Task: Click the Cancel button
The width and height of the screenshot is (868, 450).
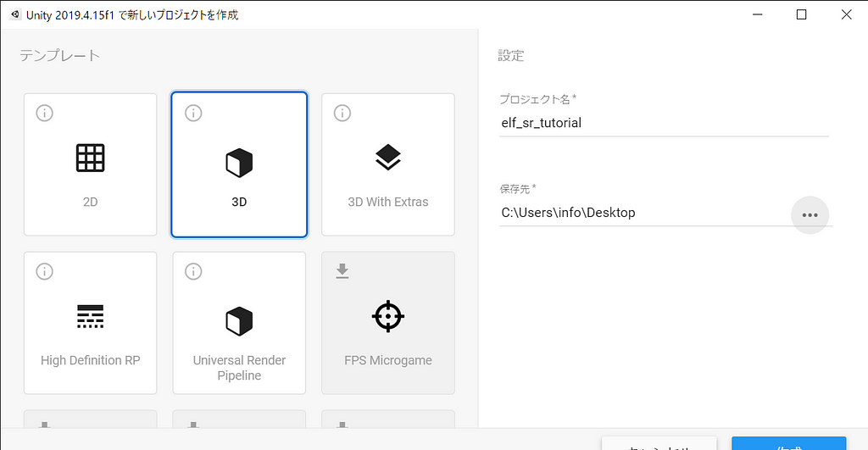Action: (659, 443)
